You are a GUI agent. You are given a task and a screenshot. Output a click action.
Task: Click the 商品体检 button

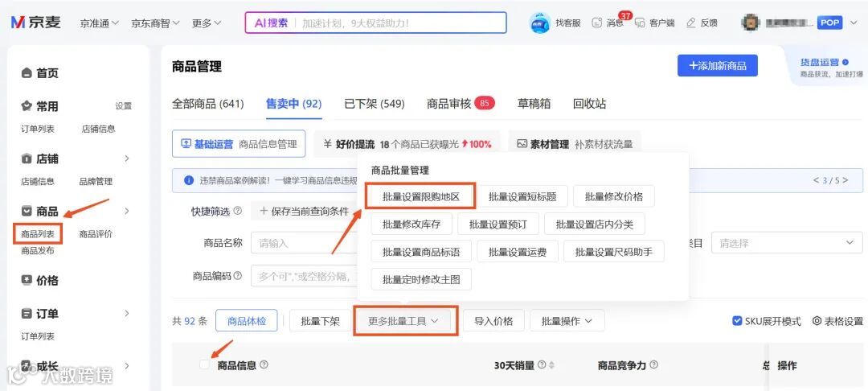[x=247, y=321]
